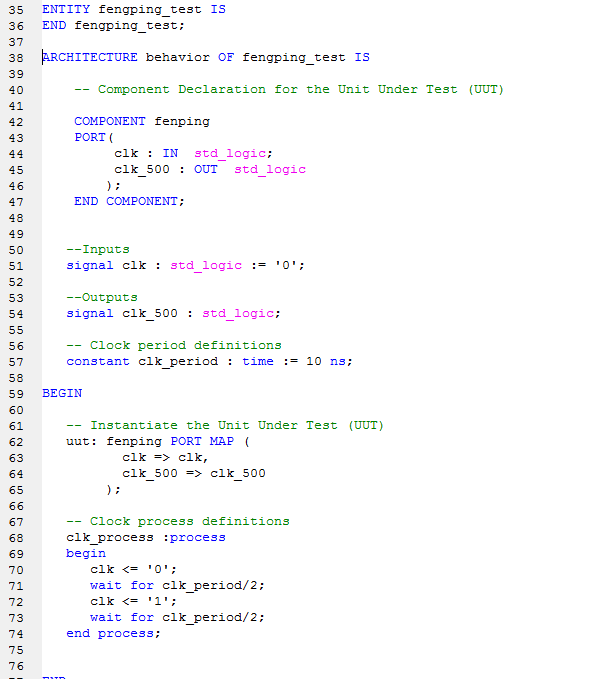Click line number 38 in the gutter
The height and width of the screenshot is (679, 602).
click(15, 57)
